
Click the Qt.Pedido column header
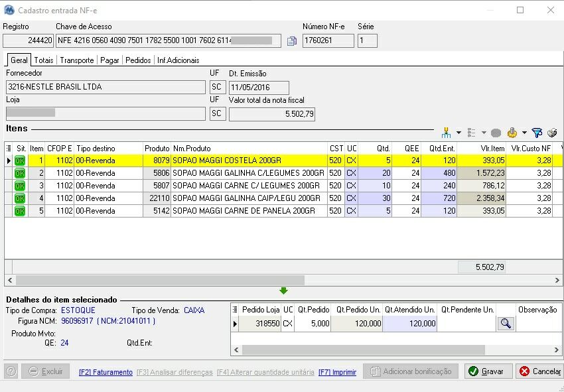313,310
